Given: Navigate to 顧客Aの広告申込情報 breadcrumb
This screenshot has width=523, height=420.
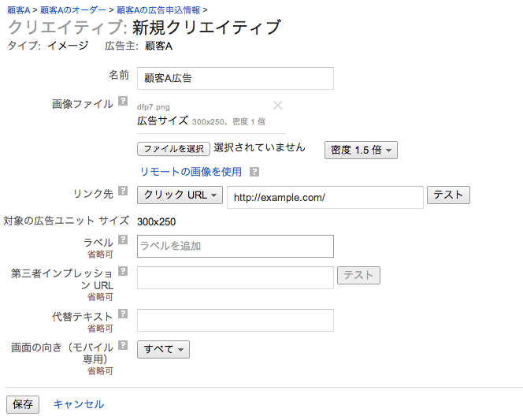Looking at the screenshot, I should click(x=158, y=9).
